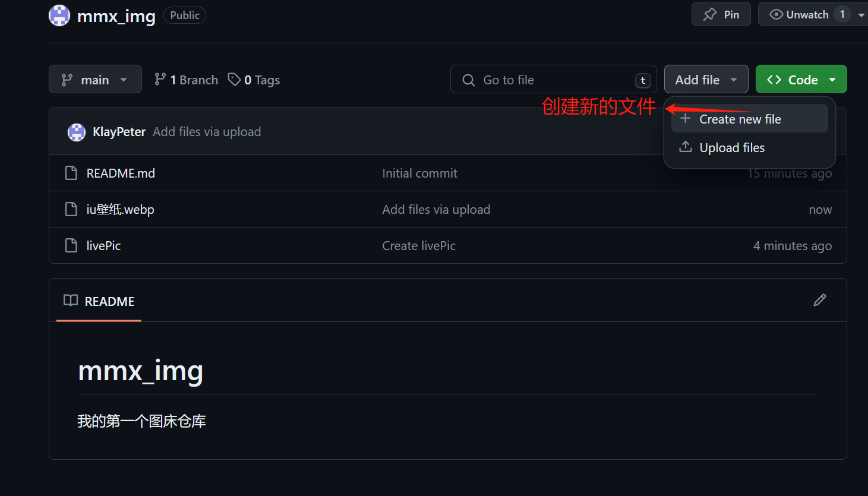The width and height of the screenshot is (868, 496).
Task: Expand the Add file dropdown
Action: tap(706, 79)
